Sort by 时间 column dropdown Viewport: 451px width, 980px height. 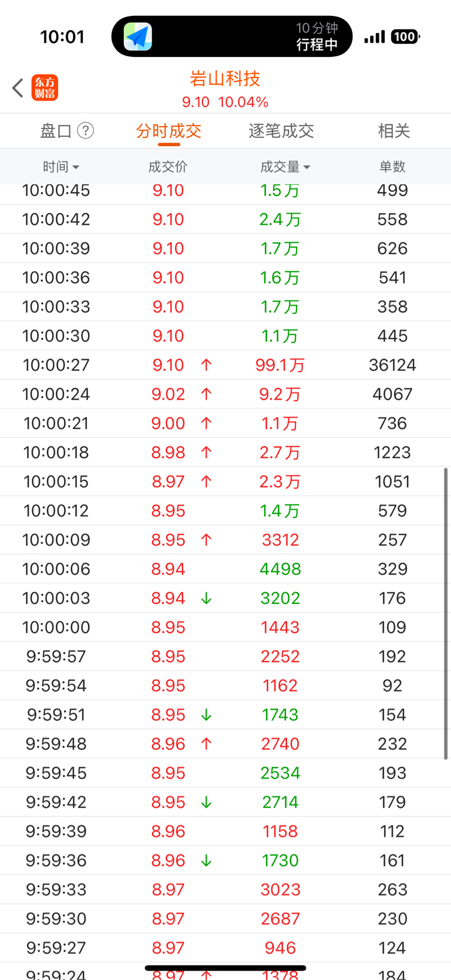[x=60, y=167]
